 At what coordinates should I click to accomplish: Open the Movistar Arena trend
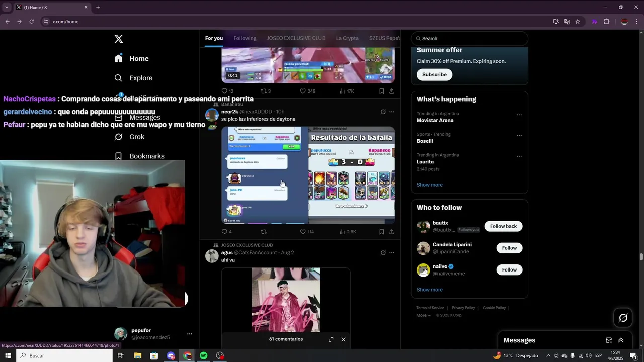[x=435, y=120]
